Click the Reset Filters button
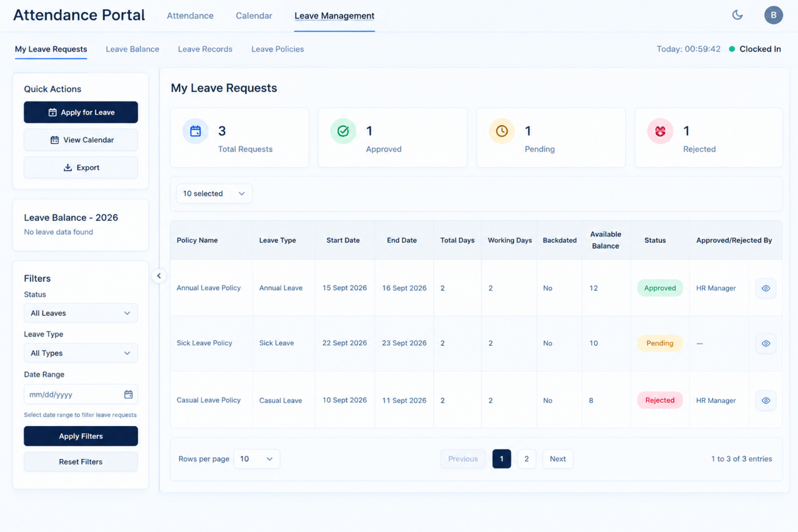The width and height of the screenshot is (798, 532). point(81,461)
